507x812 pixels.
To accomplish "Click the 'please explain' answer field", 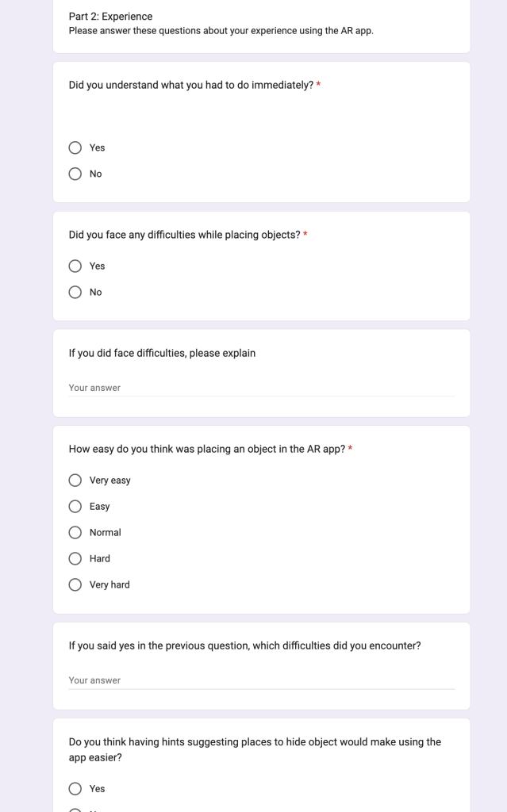I will (261, 388).
